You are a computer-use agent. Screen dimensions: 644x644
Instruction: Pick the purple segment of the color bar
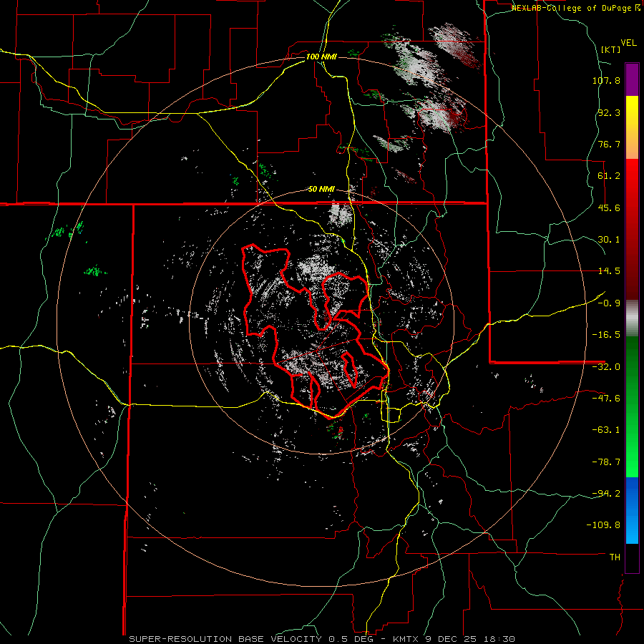pyautogui.click(x=632, y=79)
